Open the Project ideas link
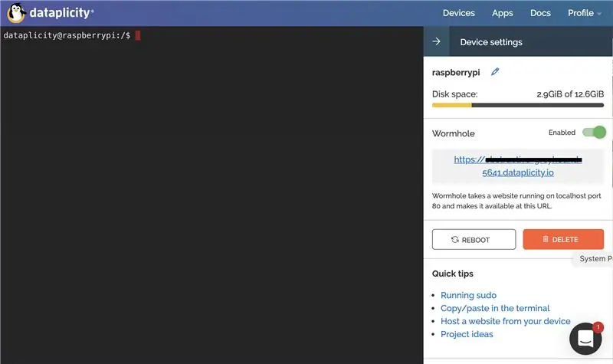This screenshot has width=613, height=364. [x=467, y=334]
